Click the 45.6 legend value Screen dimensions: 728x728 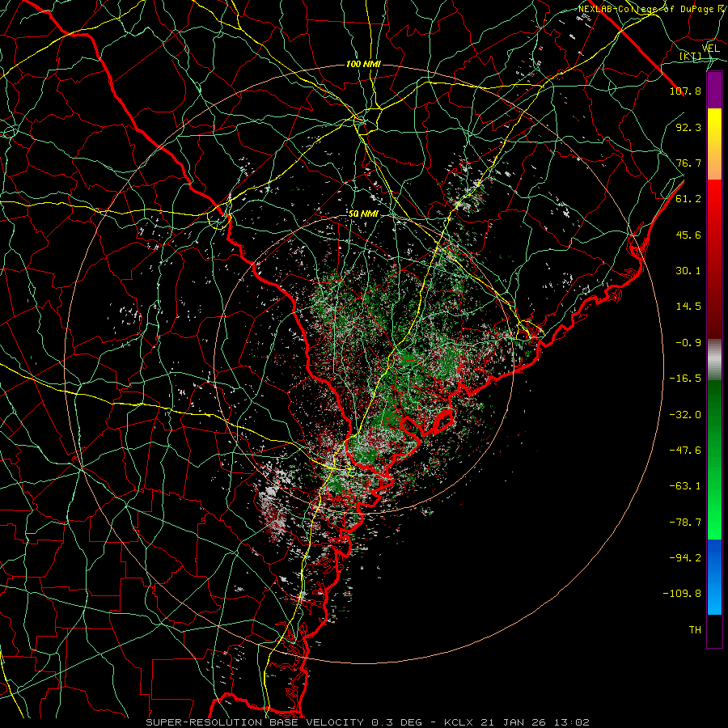point(688,235)
